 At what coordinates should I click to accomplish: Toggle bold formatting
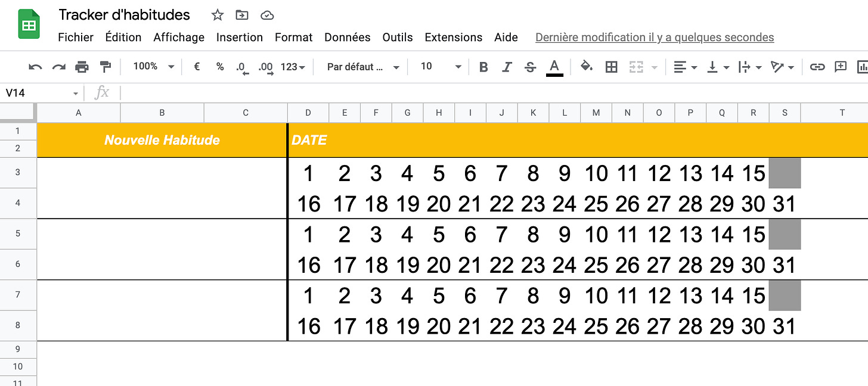point(483,67)
